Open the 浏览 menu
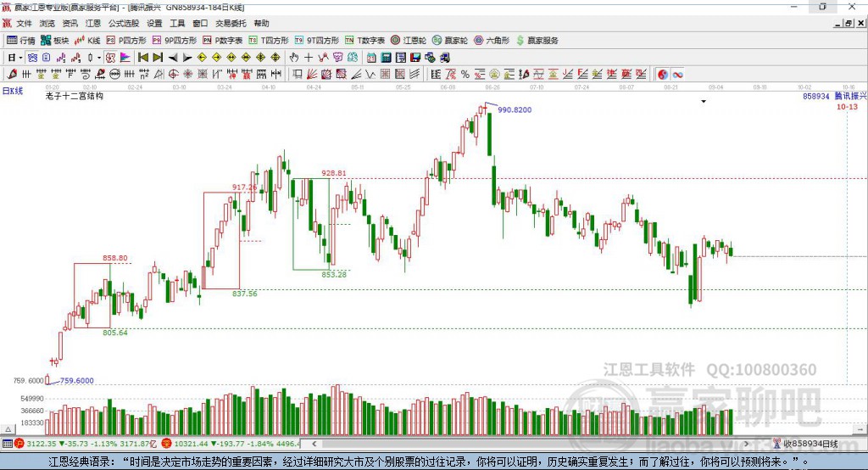Image resolution: width=868 pixels, height=470 pixels. (47, 23)
